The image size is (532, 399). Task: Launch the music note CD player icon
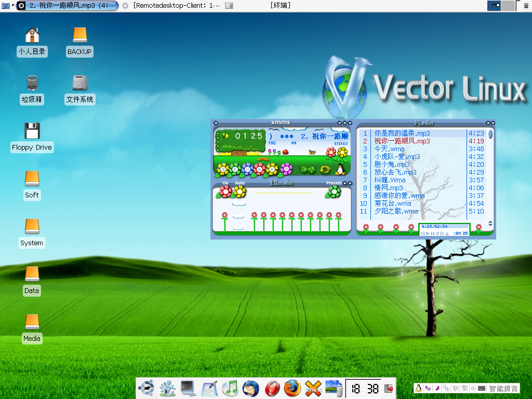click(231, 388)
